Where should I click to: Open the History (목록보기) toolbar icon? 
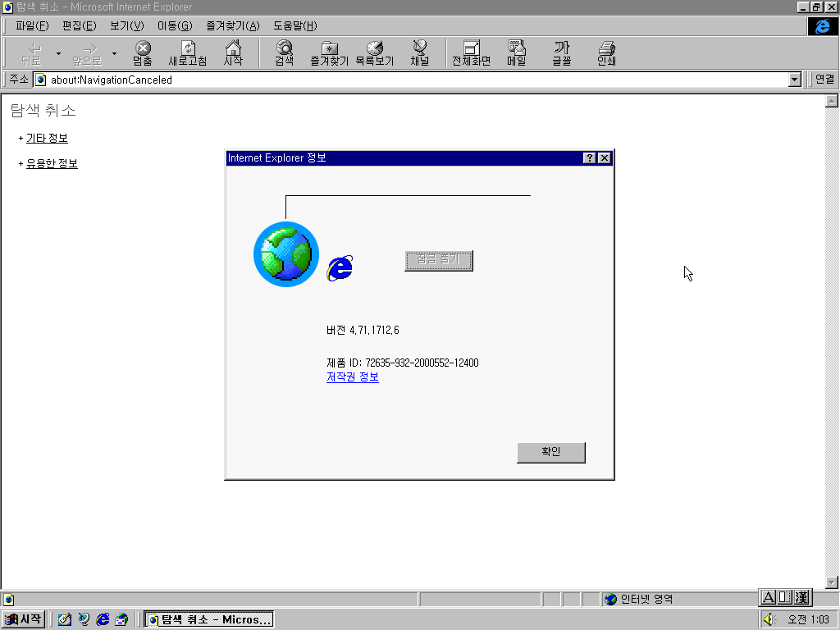374,53
